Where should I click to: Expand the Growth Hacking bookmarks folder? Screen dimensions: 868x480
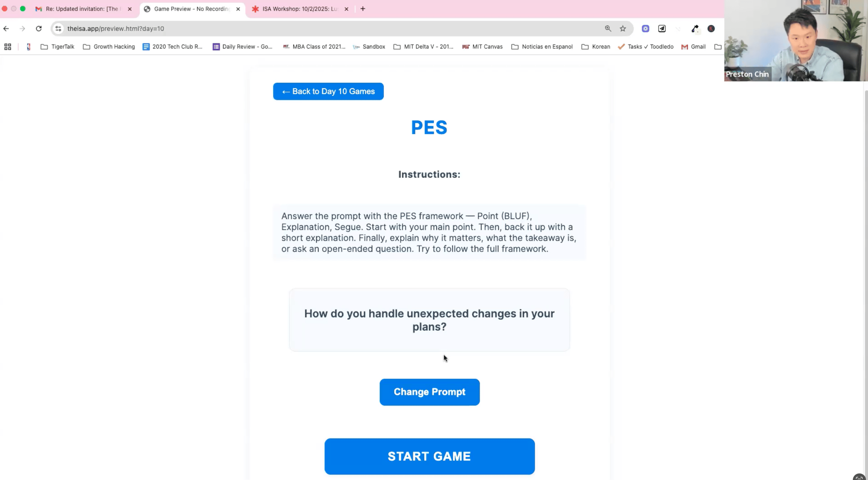click(x=109, y=47)
